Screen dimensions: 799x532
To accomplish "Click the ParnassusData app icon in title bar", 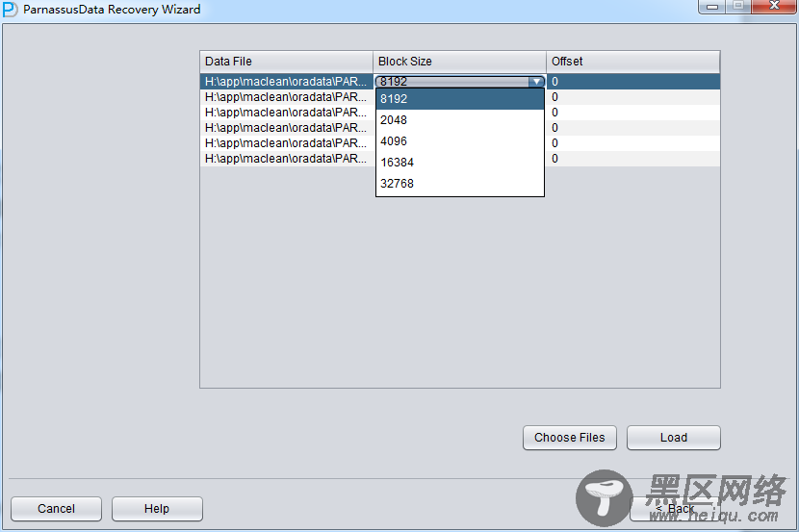I will (10, 10).
